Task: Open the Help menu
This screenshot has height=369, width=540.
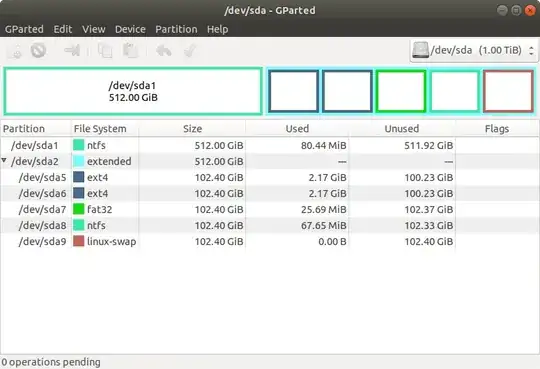Action: coord(218,29)
